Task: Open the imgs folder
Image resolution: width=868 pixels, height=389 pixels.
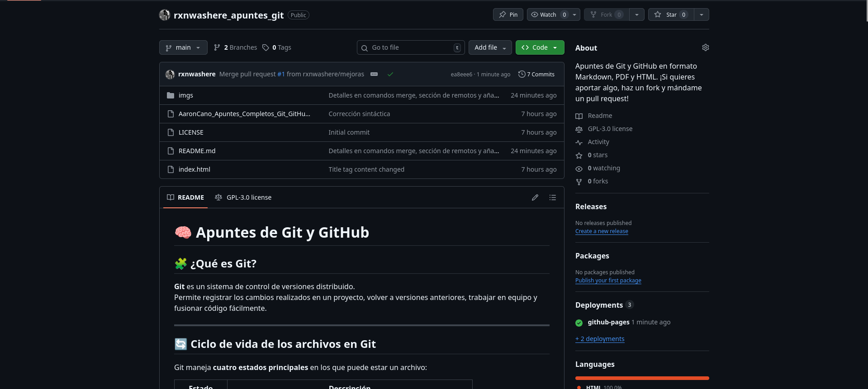Action: (186, 95)
